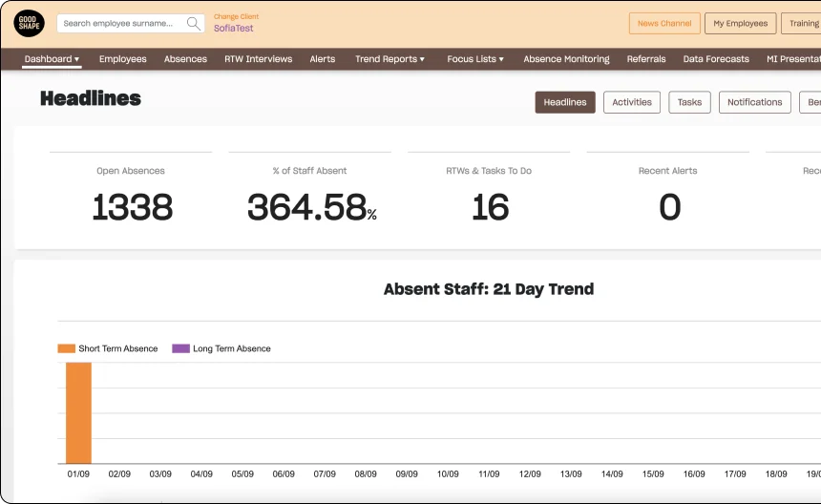Type in the employee surname search field
Viewport: 821px width, 504px height.
pyautogui.click(x=119, y=24)
